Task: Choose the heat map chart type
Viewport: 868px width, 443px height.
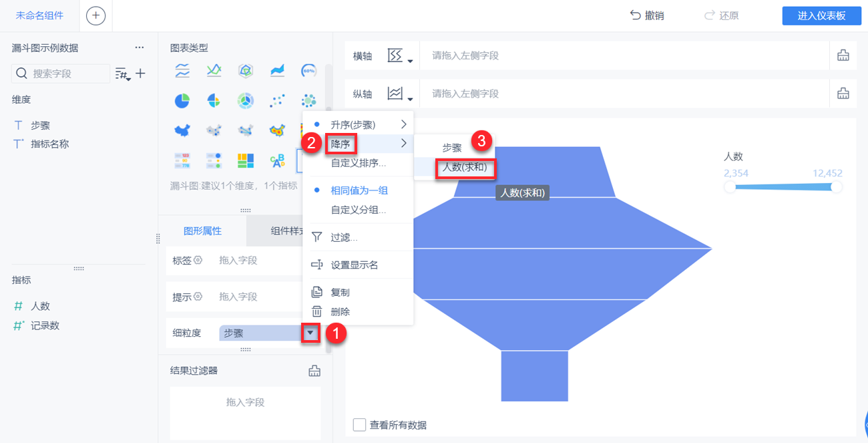Action: 277,130
